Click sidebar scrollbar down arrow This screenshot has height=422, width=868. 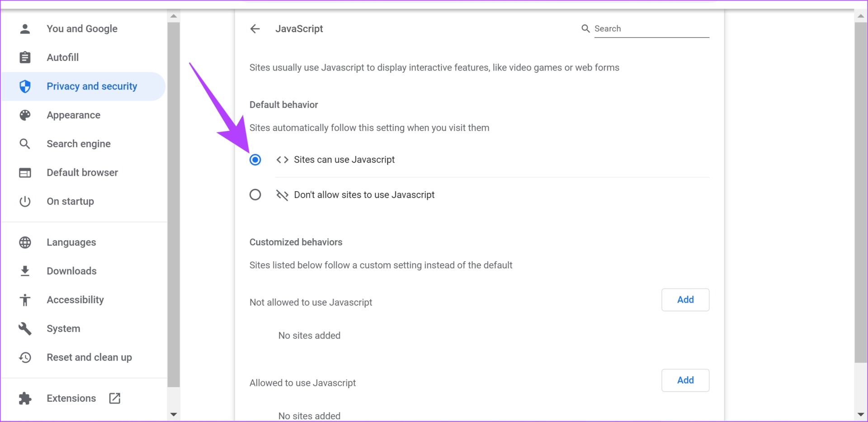click(x=174, y=414)
